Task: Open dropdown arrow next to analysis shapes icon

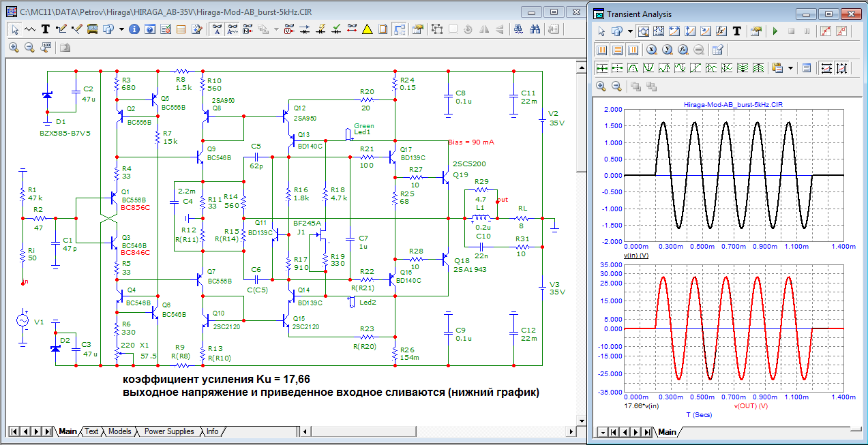Action: pyautogui.click(x=631, y=31)
